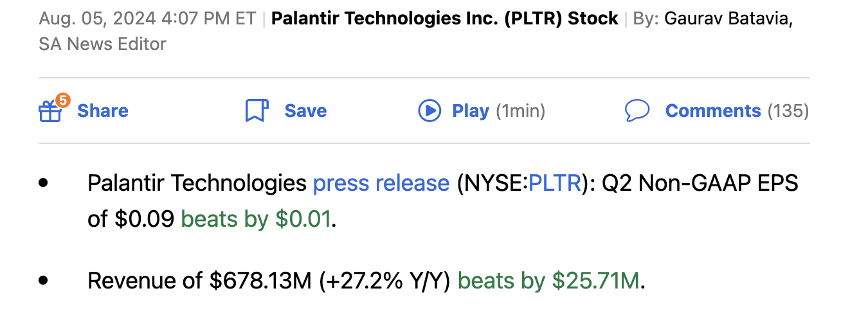
Task: Click the green "beats by $25.71M" text
Action: (x=548, y=281)
